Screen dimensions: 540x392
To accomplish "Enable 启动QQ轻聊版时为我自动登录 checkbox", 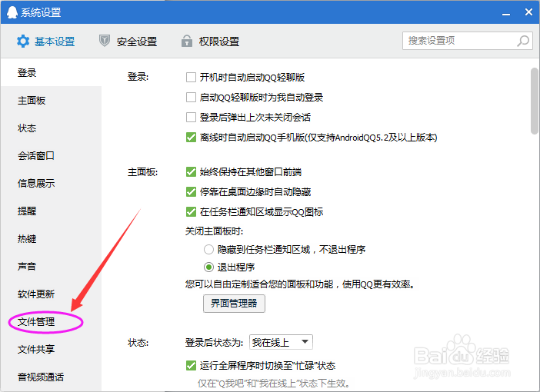I will (191, 97).
